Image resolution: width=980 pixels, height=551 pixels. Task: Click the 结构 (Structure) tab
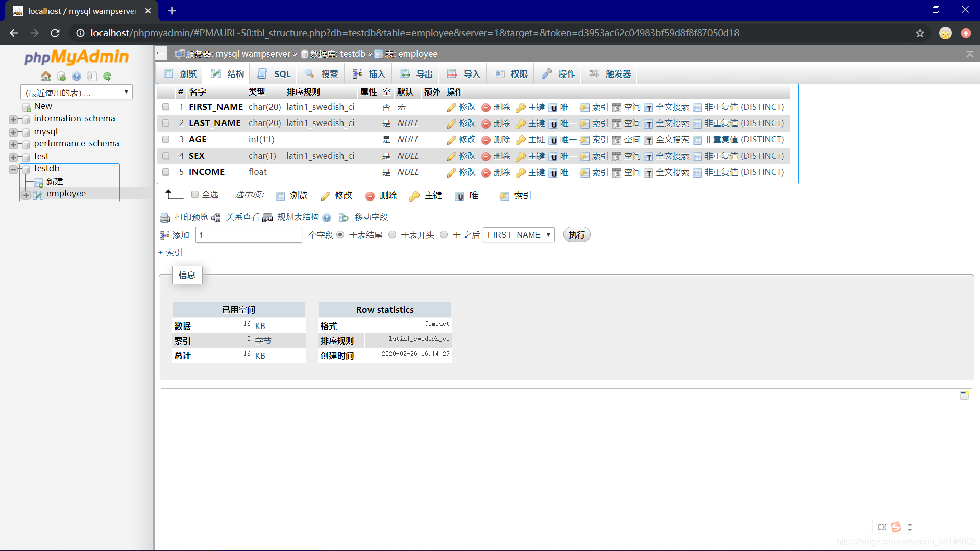(228, 73)
